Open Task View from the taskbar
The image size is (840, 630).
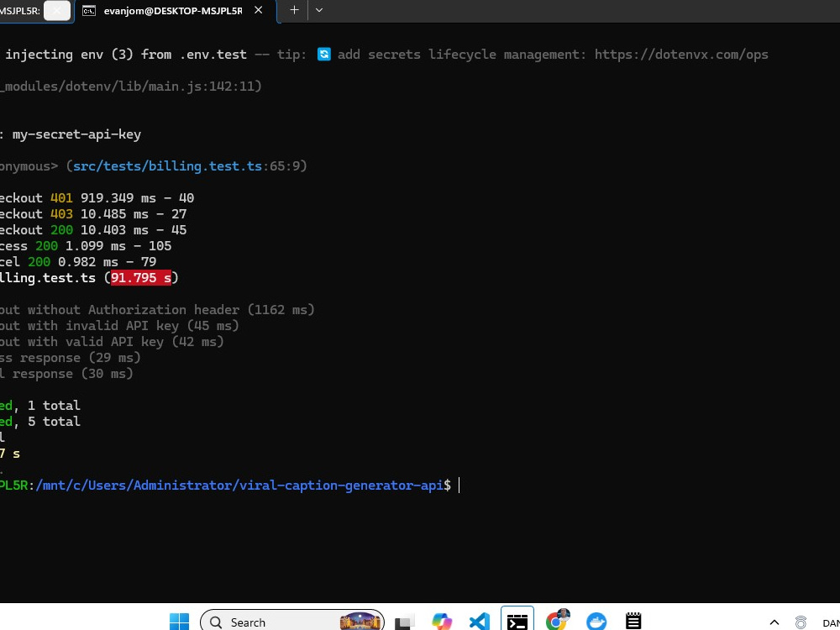coord(405,622)
